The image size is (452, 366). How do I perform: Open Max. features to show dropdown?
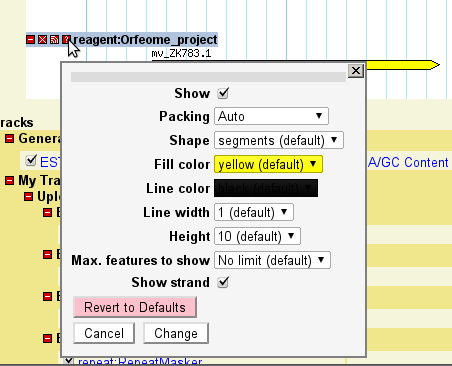pos(272,260)
